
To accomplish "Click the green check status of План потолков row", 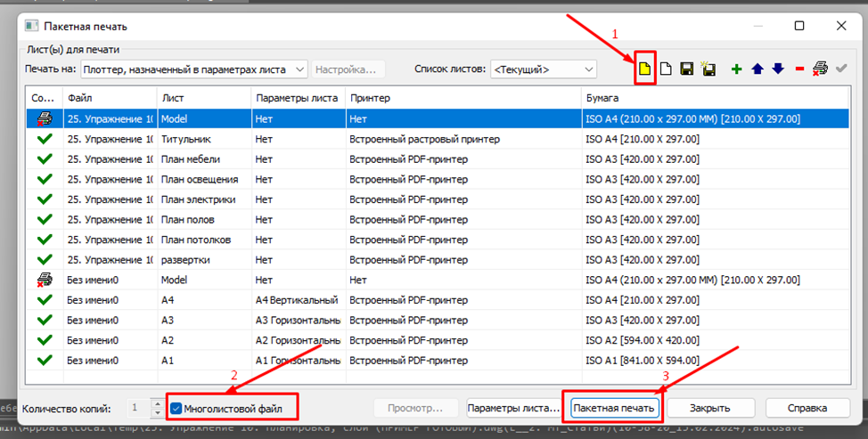I will [45, 240].
